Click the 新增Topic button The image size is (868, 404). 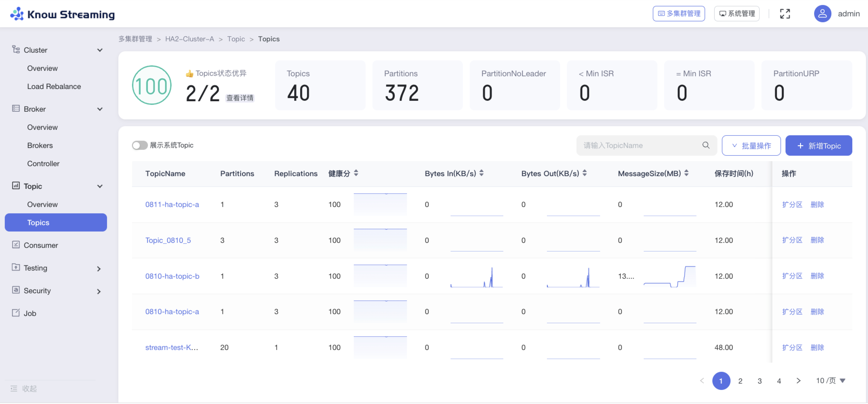(x=818, y=146)
